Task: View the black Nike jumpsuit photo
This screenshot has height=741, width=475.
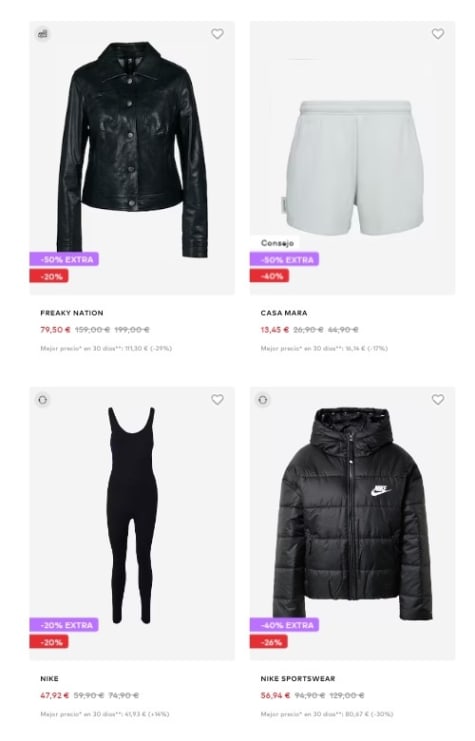Action: (131, 515)
